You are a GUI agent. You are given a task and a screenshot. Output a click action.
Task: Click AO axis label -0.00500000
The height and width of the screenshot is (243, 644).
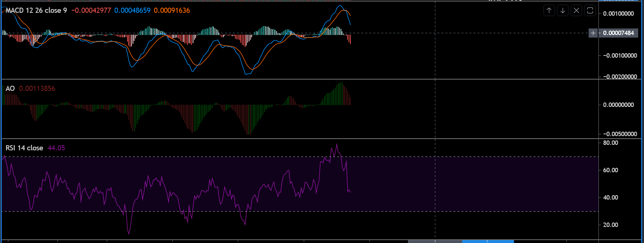[620, 134]
